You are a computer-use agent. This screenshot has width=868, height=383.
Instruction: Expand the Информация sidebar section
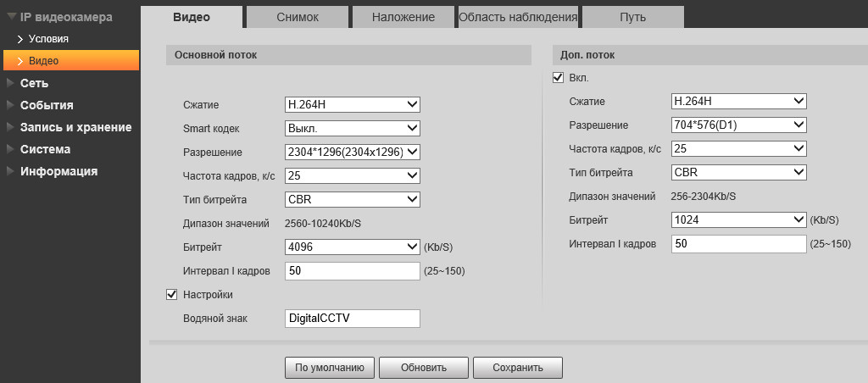click(58, 171)
